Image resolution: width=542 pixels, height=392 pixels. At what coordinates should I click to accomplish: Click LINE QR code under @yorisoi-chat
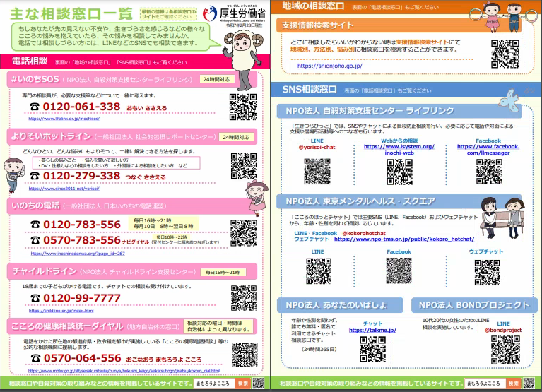coord(317,172)
